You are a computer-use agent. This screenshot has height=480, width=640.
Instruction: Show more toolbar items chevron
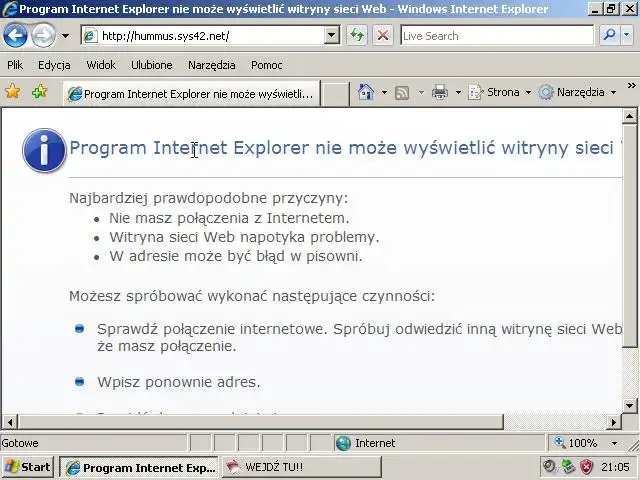(631, 86)
